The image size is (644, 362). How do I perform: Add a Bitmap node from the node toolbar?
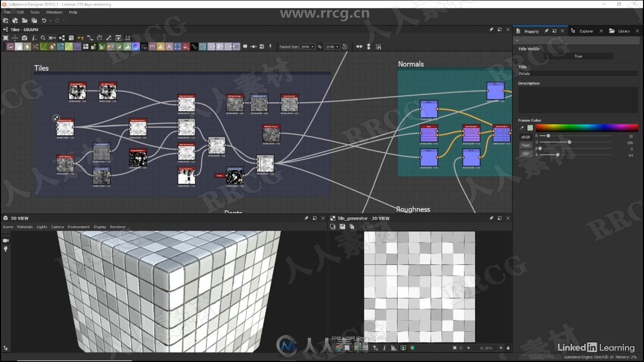10,47
